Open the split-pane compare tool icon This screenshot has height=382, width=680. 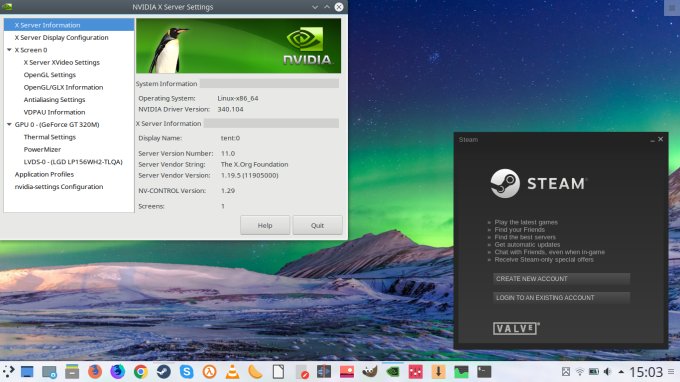click(x=324, y=372)
